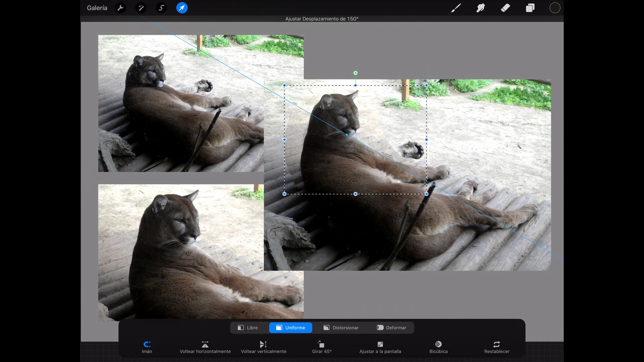
Task: Select the Smudge finger tool
Action: [x=480, y=8]
